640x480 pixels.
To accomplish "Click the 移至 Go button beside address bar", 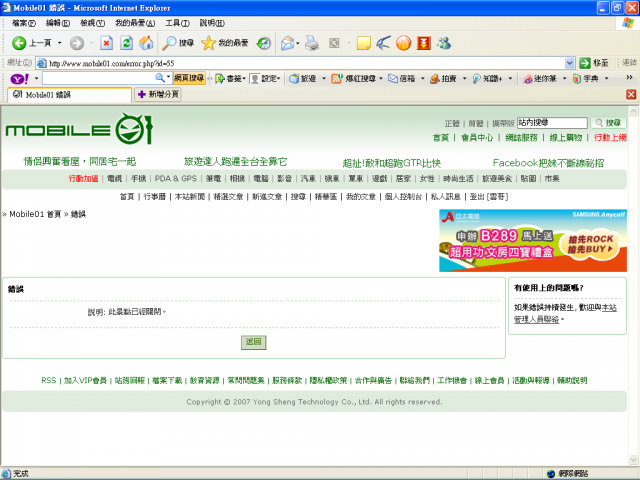I will click(x=594, y=63).
